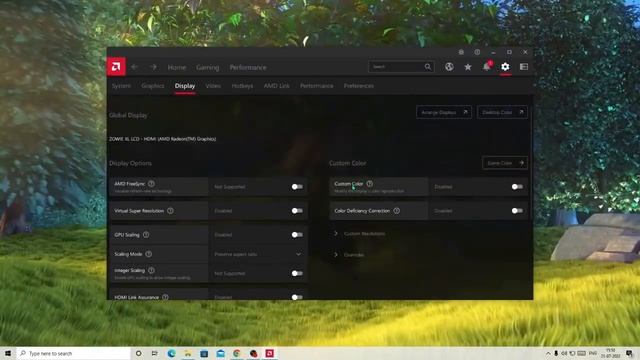Open the top Performance menu

[248, 67]
